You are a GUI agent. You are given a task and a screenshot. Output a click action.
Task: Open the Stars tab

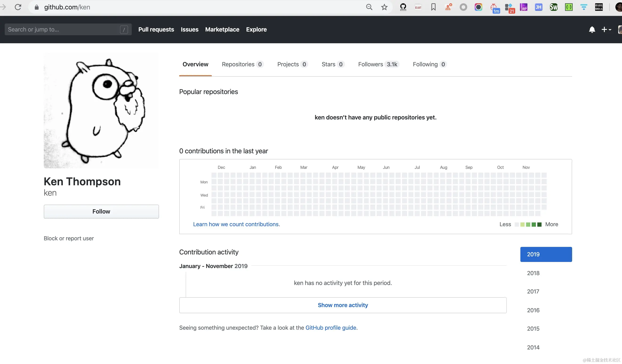(x=333, y=64)
